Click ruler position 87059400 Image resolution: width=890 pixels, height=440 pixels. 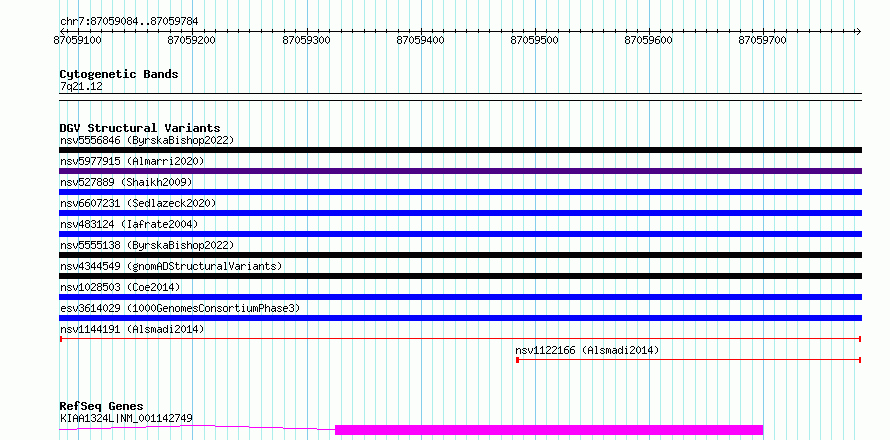point(421,40)
